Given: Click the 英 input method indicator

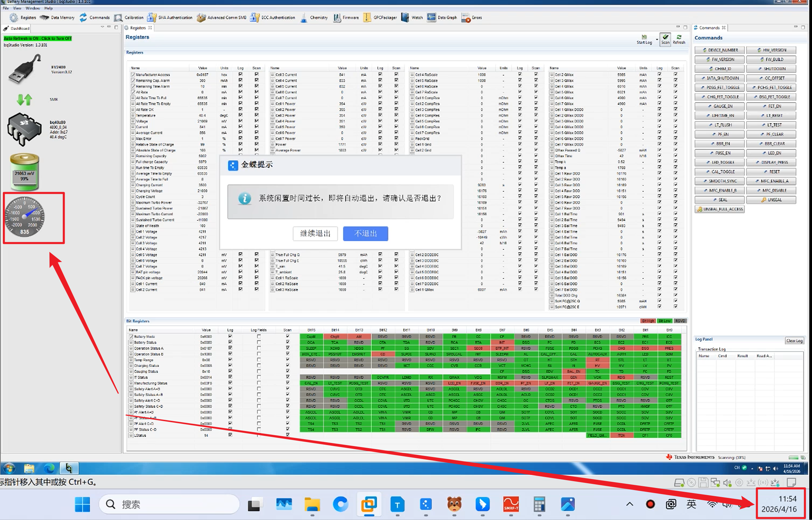Looking at the screenshot, I should click(x=691, y=504).
